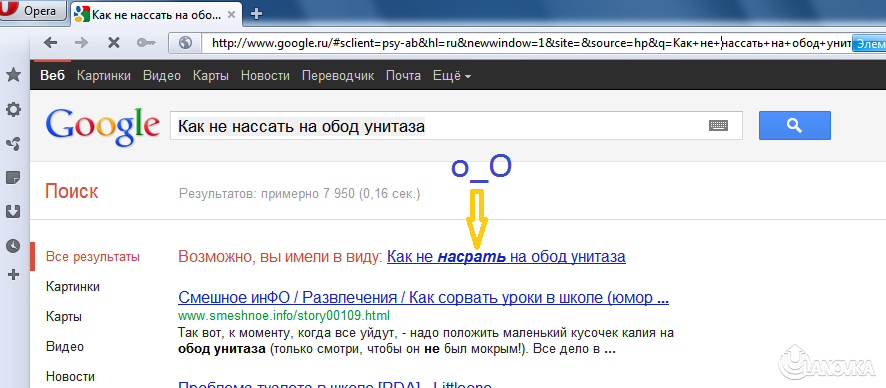Filter by Видео in left sidebar
Viewport: 886px width, 388px height.
[x=65, y=346]
